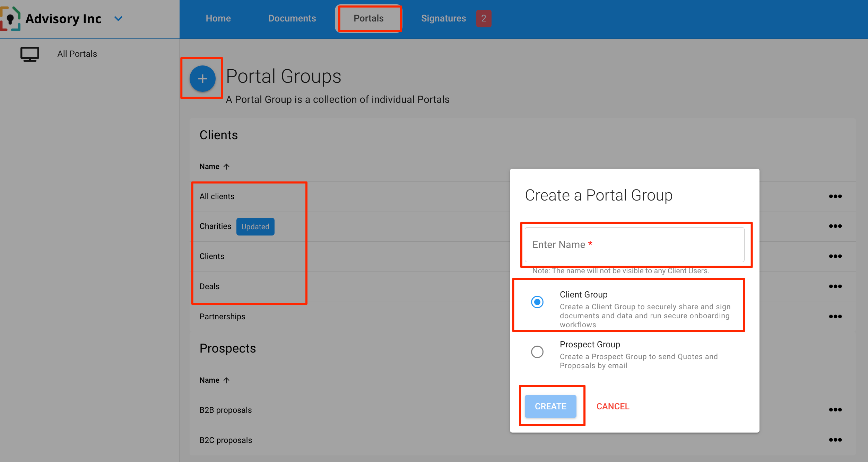Click the Updated badge next to Charities
Viewport: 868px width, 462px height.
point(255,226)
